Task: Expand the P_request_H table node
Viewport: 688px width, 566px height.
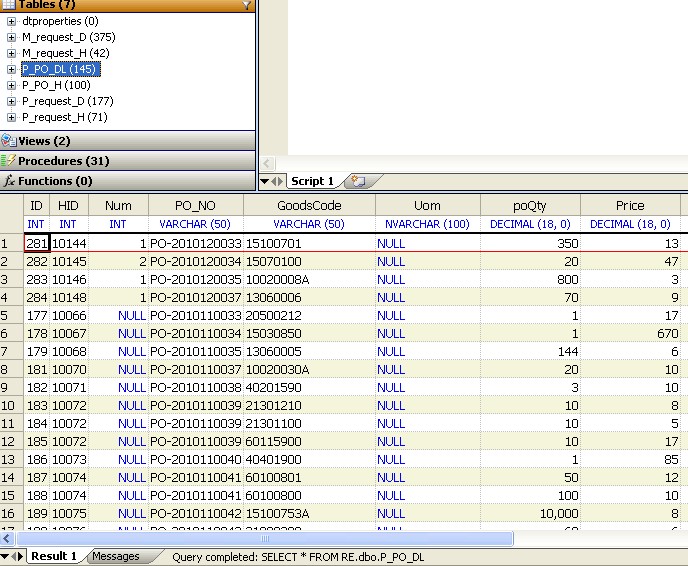Action: pyautogui.click(x=11, y=117)
